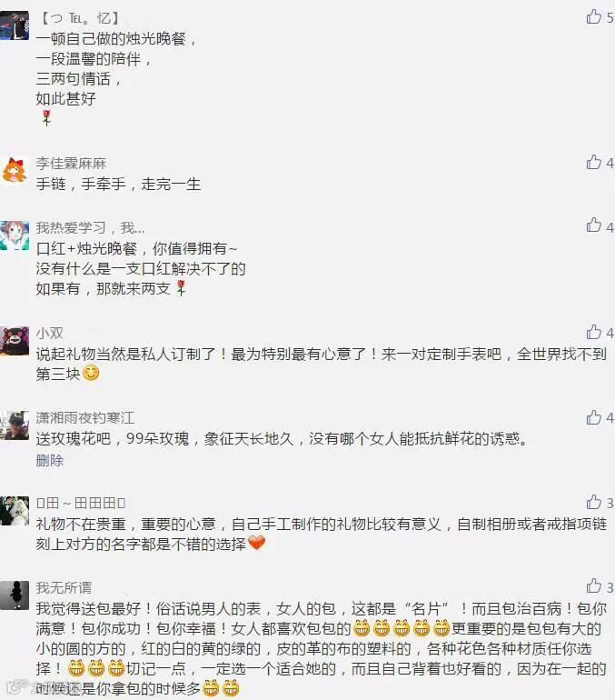Click the username 小双
Image resolution: width=615 pixels, height=700 pixels.
[49, 333]
